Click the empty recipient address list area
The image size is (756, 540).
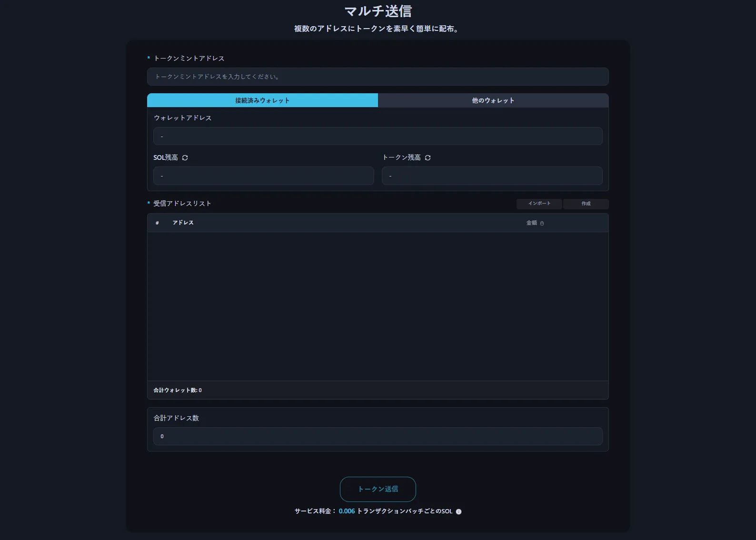coord(378,306)
